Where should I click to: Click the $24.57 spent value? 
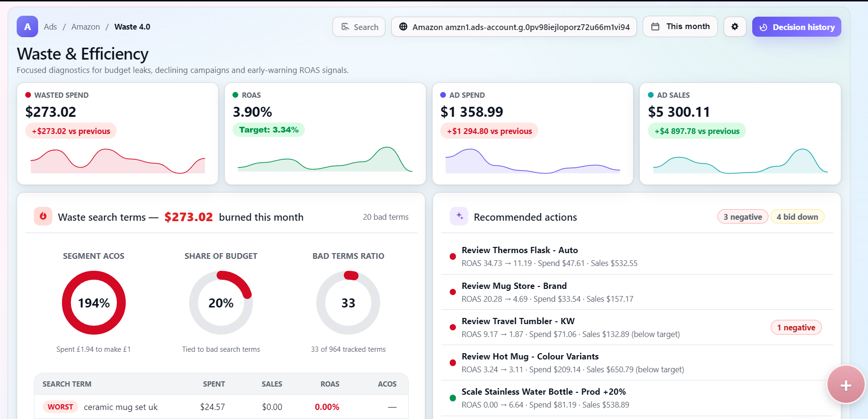[212, 407]
